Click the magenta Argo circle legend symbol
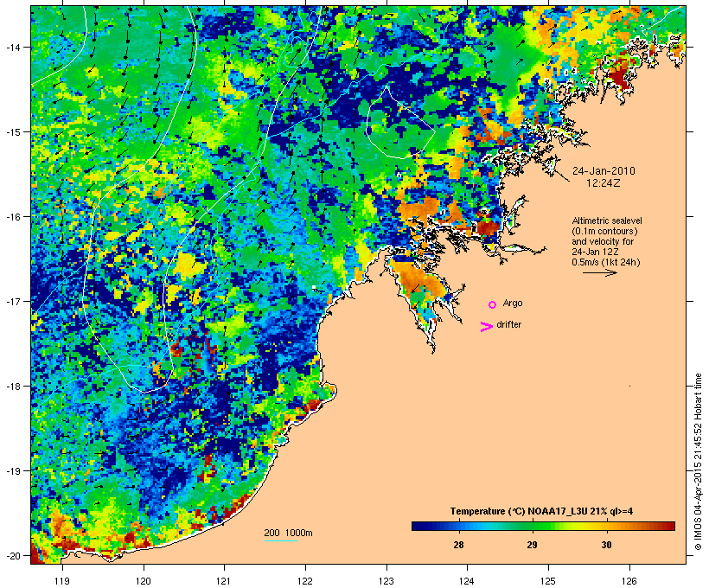 click(x=493, y=304)
